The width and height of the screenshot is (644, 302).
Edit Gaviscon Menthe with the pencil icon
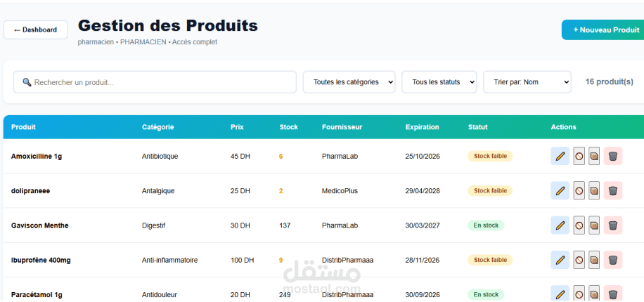point(560,225)
